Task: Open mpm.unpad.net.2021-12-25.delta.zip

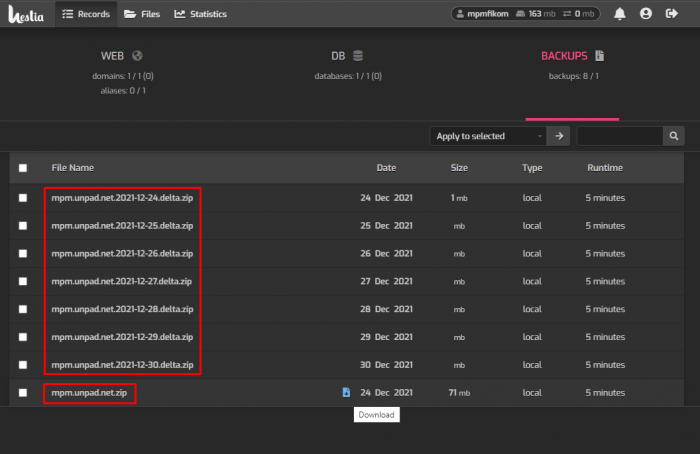Action: (x=122, y=226)
